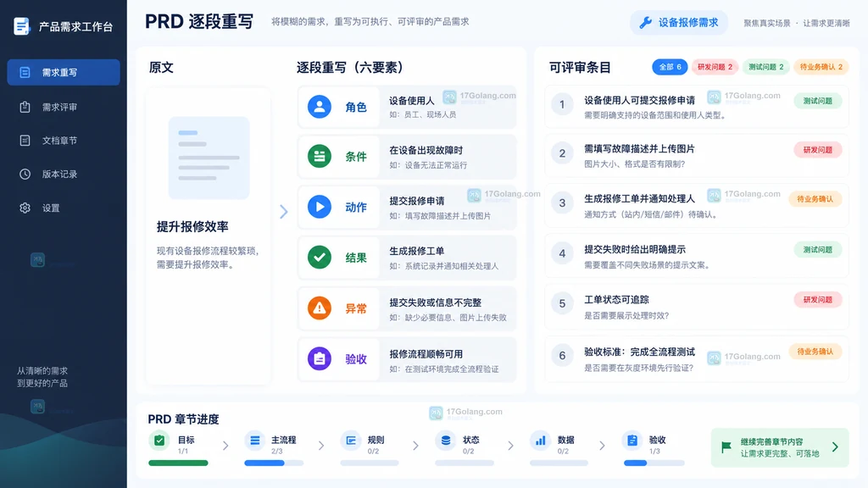Click chevron after 规则 chapter
The height and width of the screenshot is (488, 868).
coord(415,446)
